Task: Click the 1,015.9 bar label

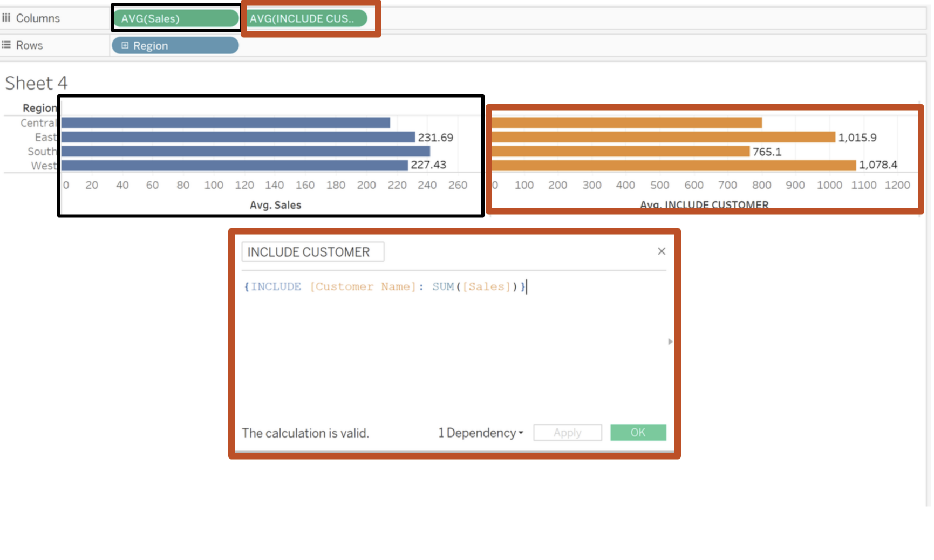Action: 857,138
